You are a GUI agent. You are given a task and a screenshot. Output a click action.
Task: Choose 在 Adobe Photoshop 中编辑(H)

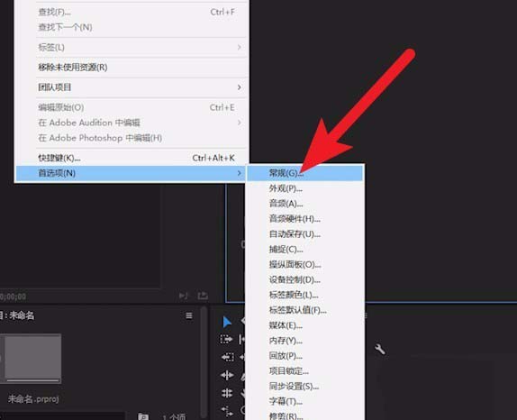[141, 138]
